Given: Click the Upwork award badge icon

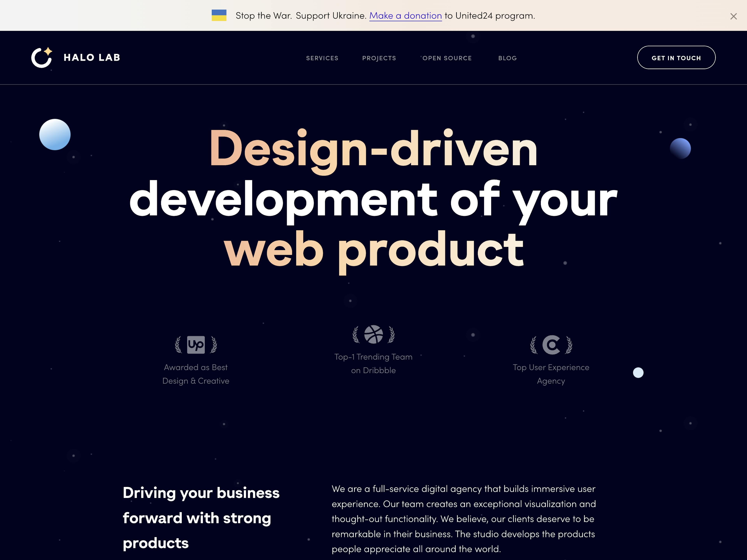Looking at the screenshot, I should [196, 344].
